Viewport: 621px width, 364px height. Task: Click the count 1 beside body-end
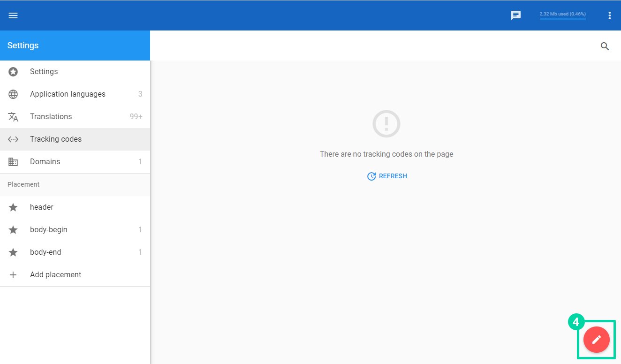click(x=140, y=252)
